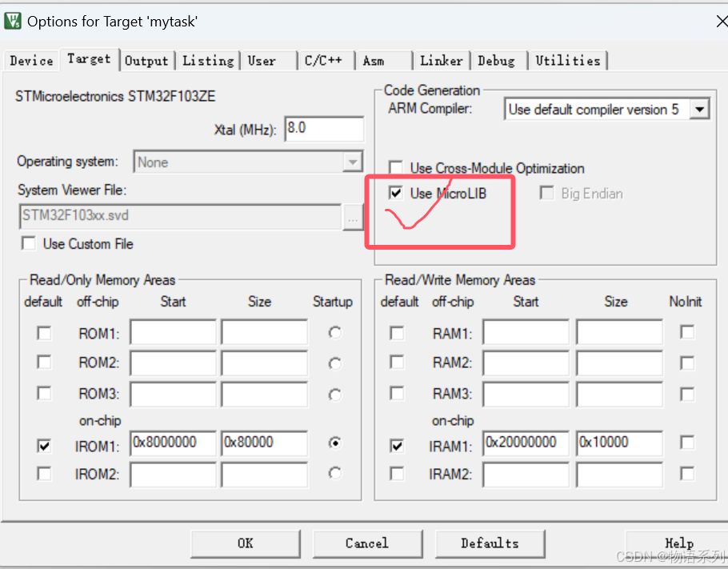Screen dimensions: 728x569
Task: Click the System Viewer File browse button
Action: [x=352, y=218]
